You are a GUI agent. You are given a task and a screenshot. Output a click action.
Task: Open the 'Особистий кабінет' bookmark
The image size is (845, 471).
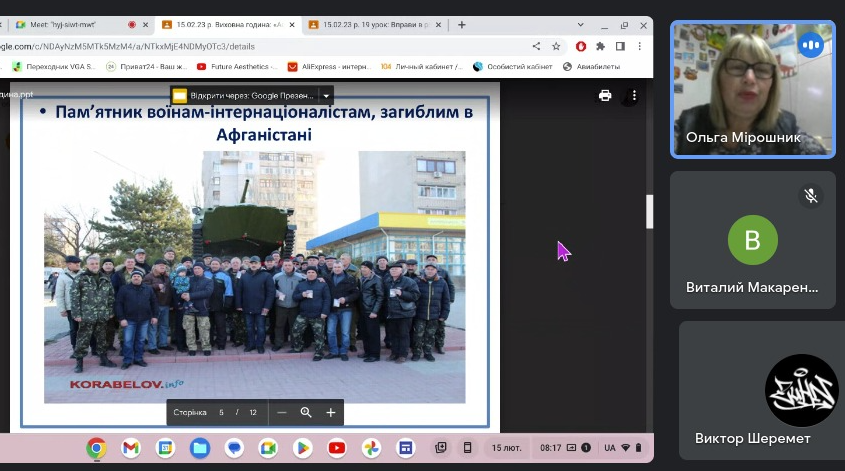click(x=513, y=67)
